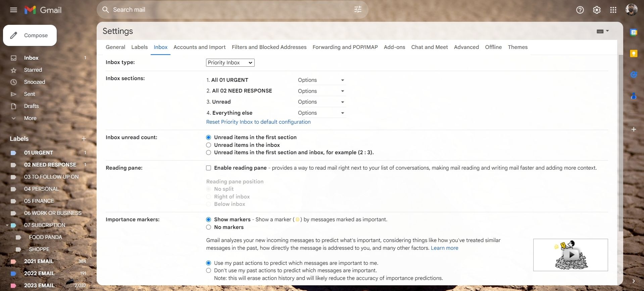Switch to the Themes tab
Screen dimensions: 644x291
point(517,47)
